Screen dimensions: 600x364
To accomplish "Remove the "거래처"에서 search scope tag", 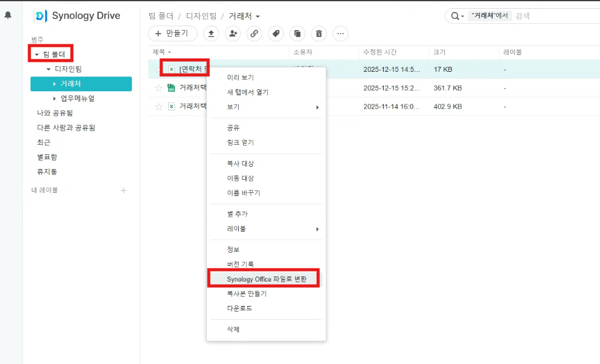I will click(490, 16).
